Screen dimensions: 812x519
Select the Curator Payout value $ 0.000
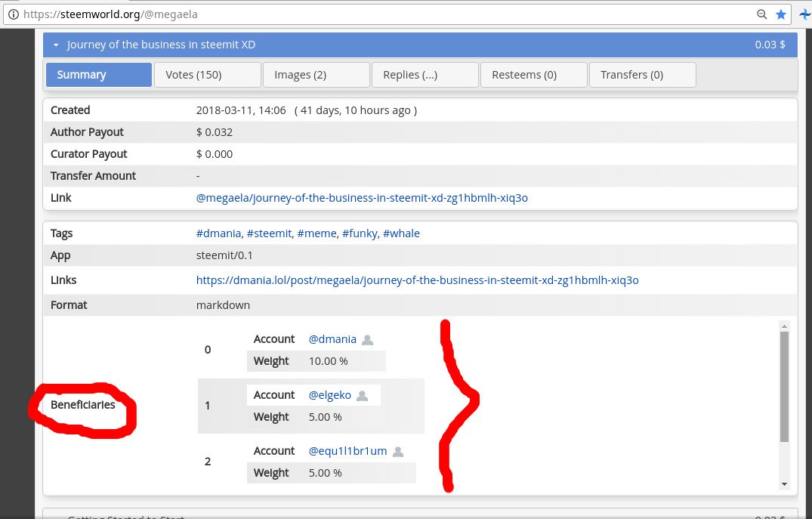pos(215,154)
